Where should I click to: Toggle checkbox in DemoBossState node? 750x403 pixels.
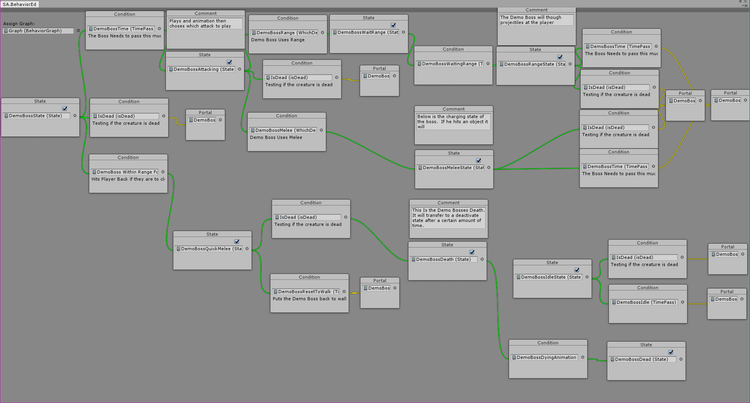tap(65, 109)
